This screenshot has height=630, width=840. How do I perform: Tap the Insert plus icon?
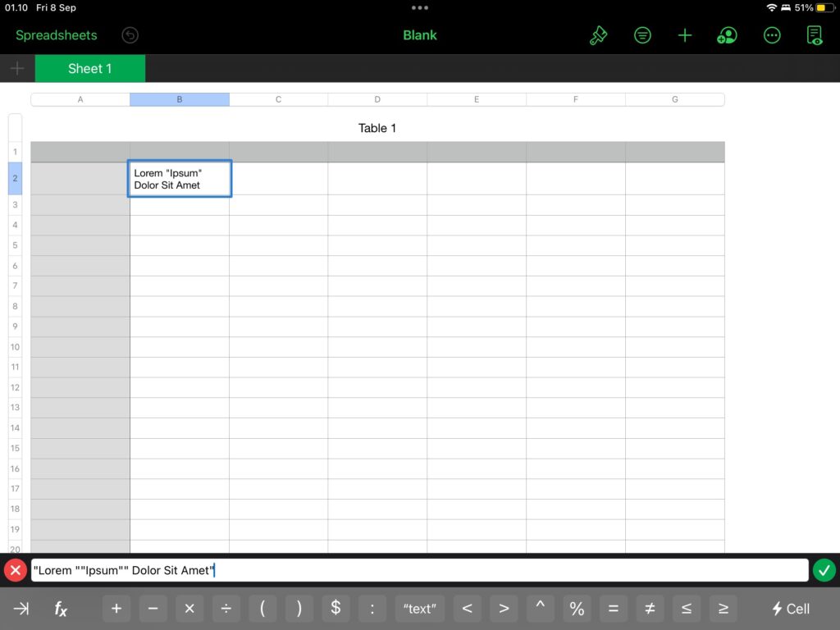(685, 35)
